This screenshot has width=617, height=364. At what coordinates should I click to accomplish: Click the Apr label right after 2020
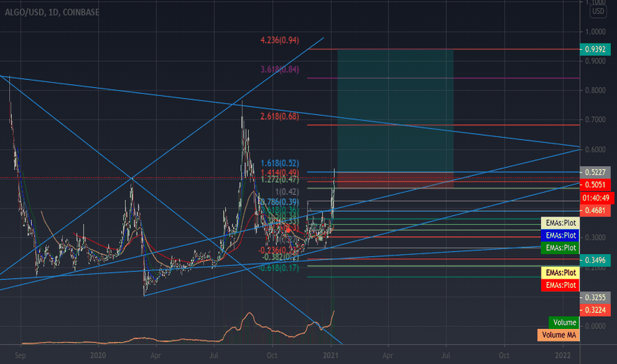156,355
